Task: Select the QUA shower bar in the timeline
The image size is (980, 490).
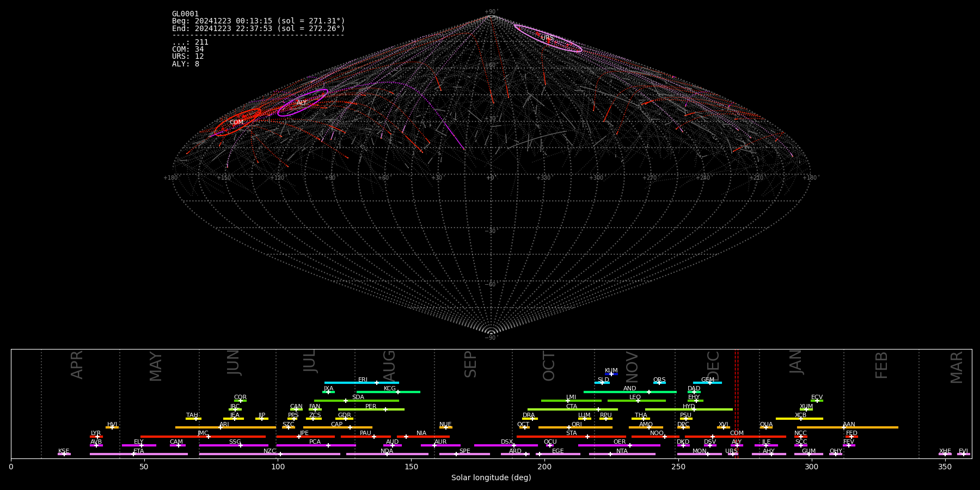Action: pyautogui.click(x=766, y=427)
